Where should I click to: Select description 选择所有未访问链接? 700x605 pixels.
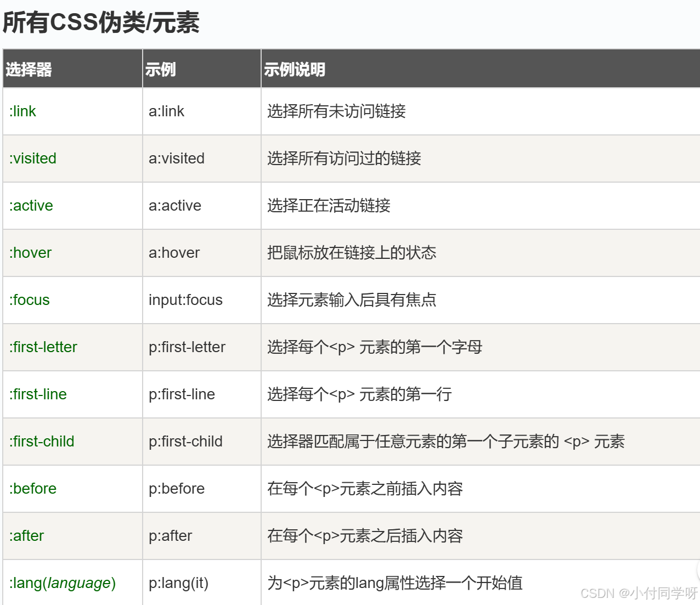pos(336,111)
